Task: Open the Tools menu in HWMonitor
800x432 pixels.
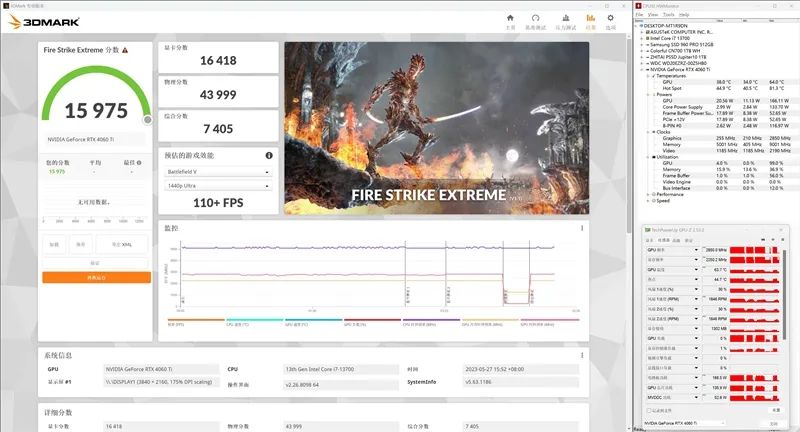Action: click(x=668, y=15)
